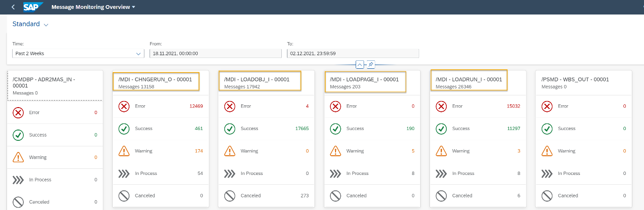Image resolution: width=644 pixels, height=210 pixels.
Task: Click the Success checkmark icon in LOADOBJ_I card
Action: click(229, 129)
